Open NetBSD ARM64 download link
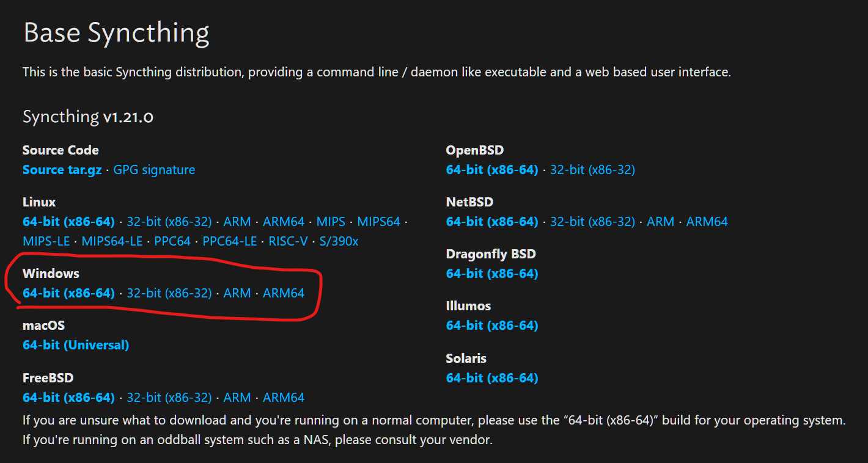The height and width of the screenshot is (463, 868). click(x=707, y=221)
